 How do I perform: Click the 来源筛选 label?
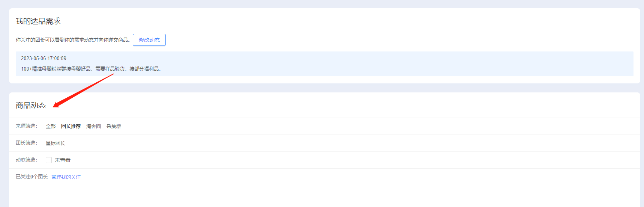coord(26,126)
